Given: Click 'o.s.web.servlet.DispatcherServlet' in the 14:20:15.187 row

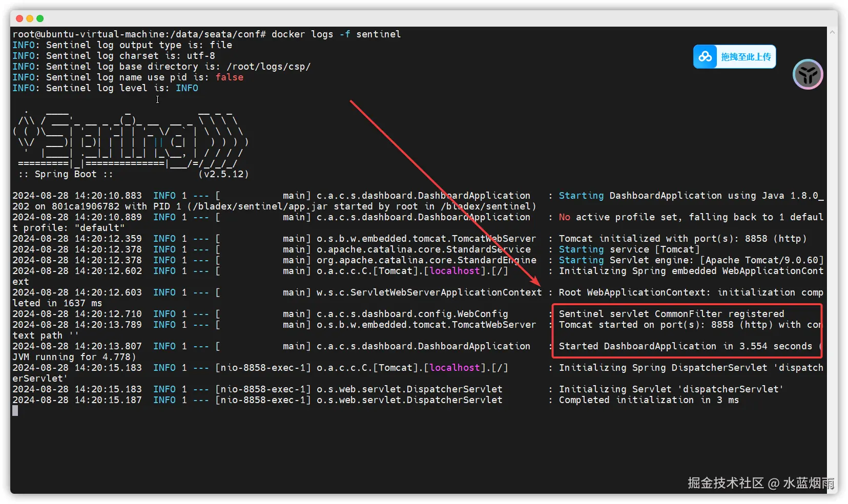Looking at the screenshot, I should click(409, 400).
